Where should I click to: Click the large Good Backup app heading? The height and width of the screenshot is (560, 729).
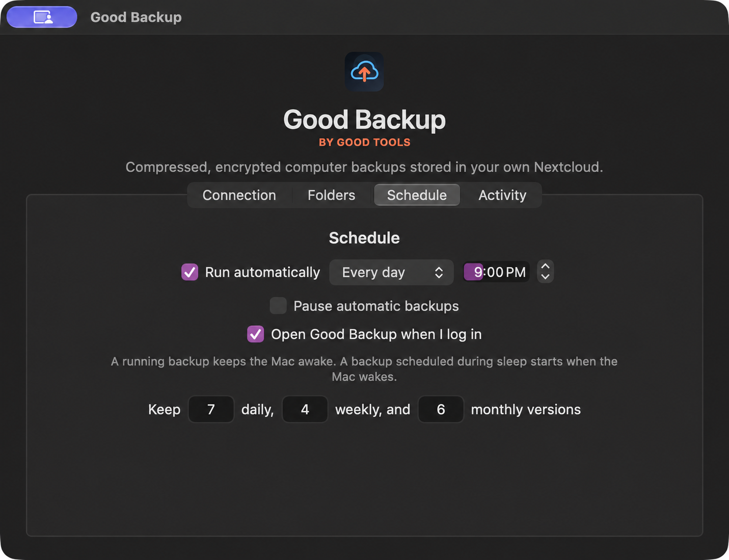click(x=364, y=120)
